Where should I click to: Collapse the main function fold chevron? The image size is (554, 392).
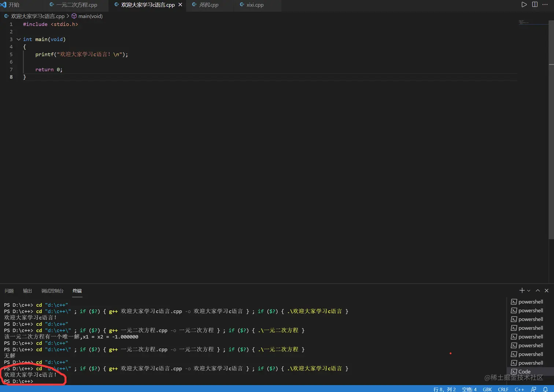(x=19, y=40)
